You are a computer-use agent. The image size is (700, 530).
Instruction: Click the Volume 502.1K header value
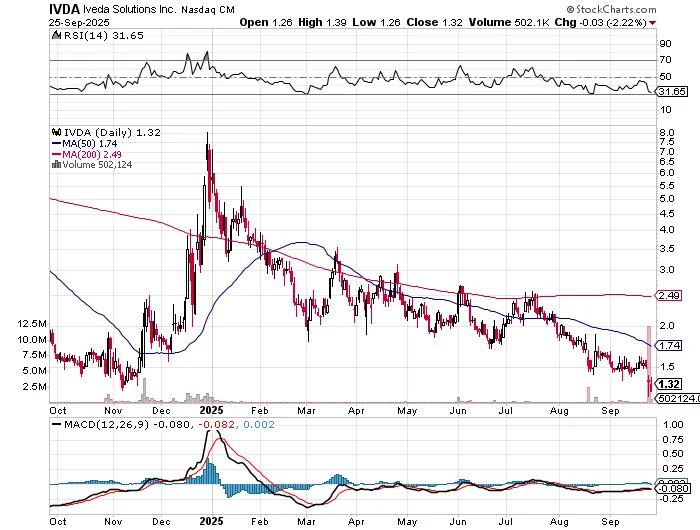[508, 22]
